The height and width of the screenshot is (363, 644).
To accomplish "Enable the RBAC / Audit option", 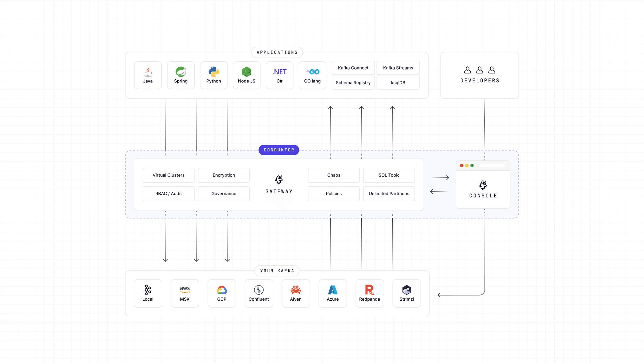I will point(169,194).
